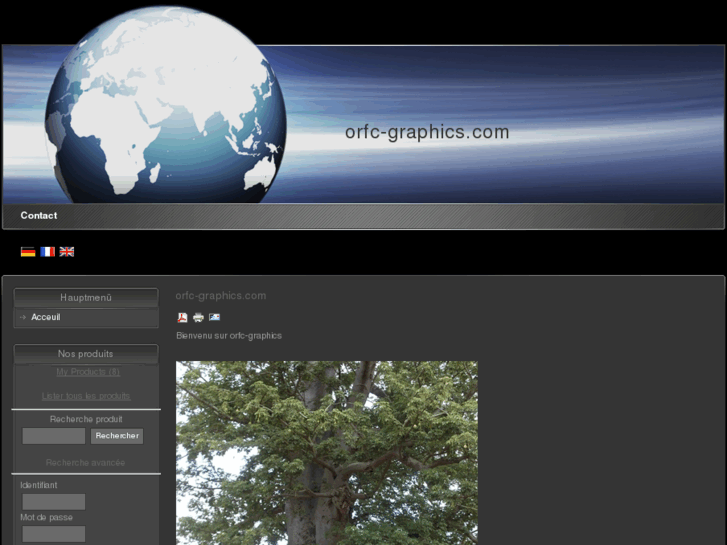Focus the product search input field
The height and width of the screenshot is (545, 727).
[54, 436]
